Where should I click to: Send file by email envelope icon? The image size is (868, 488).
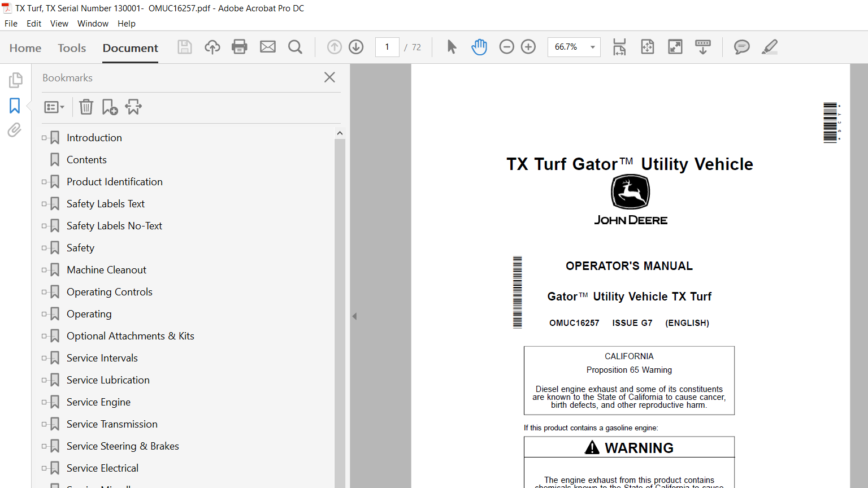[268, 47]
